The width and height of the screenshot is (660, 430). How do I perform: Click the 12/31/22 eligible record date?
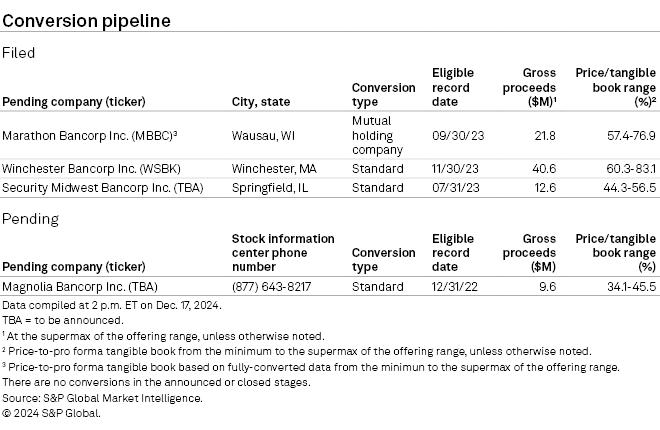pos(455,285)
